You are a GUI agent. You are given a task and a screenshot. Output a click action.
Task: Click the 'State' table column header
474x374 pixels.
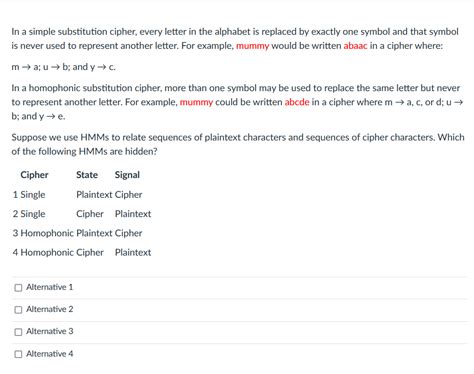[87, 175]
